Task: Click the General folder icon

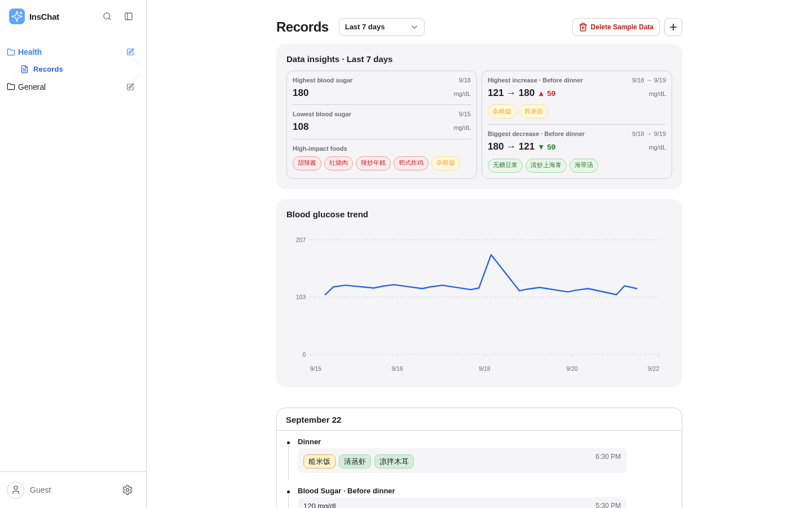Action: coord(11,87)
